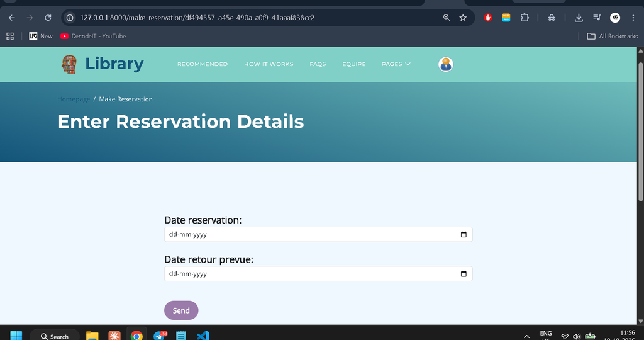644x340 pixels.
Task: Open browser downloads icon
Action: click(579, 18)
